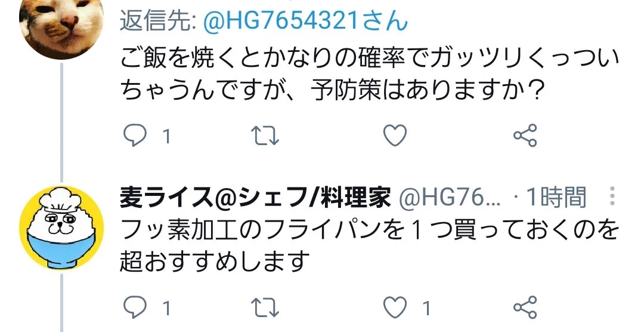Screen dimensions: 644x332
Task: Like the tweet asking about 予防策
Action: tap(395, 136)
